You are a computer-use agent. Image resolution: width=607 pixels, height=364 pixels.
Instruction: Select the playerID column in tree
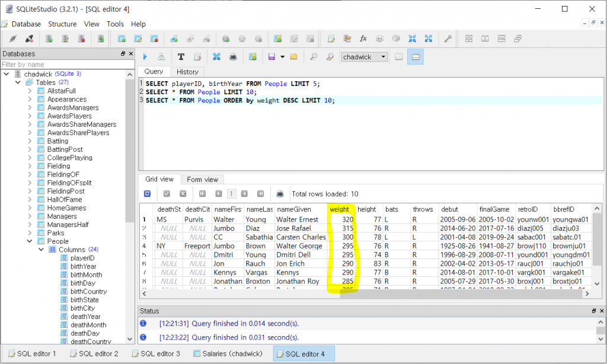(82, 258)
